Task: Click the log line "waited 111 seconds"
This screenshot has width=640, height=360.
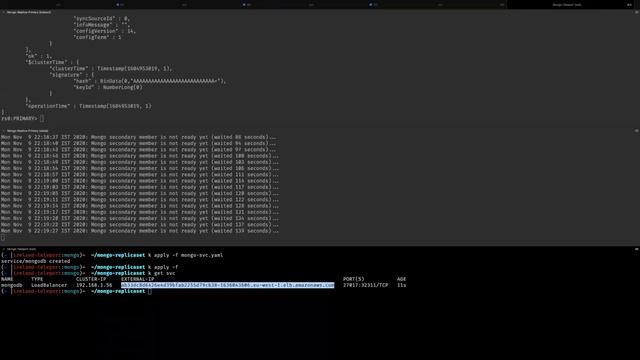Action: (140, 174)
